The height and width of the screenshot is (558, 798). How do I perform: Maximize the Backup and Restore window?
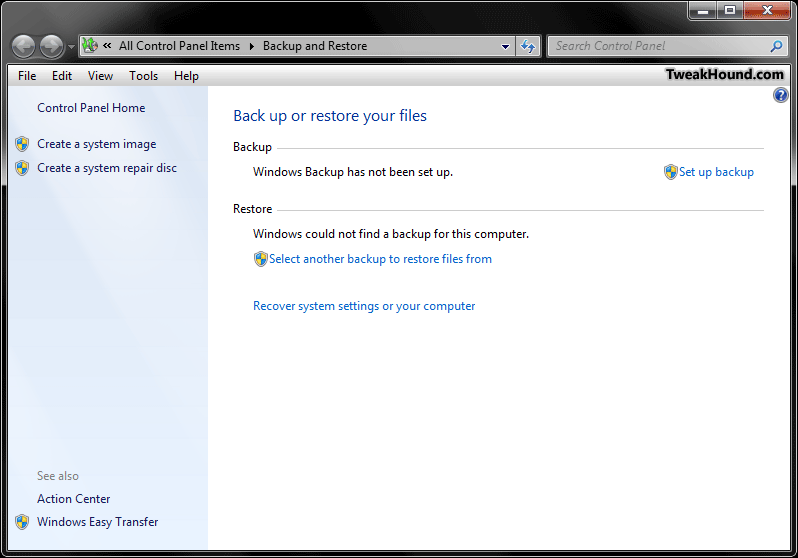click(730, 10)
